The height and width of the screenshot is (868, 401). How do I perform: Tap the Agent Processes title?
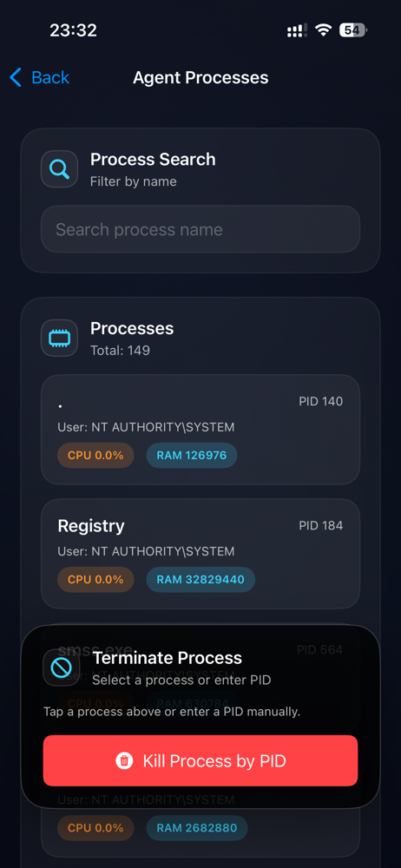click(x=200, y=77)
